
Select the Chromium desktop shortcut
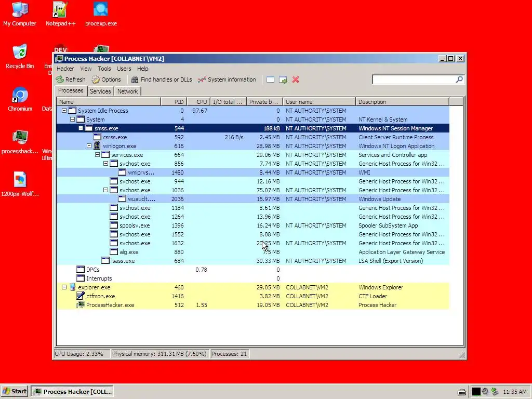[x=20, y=99]
